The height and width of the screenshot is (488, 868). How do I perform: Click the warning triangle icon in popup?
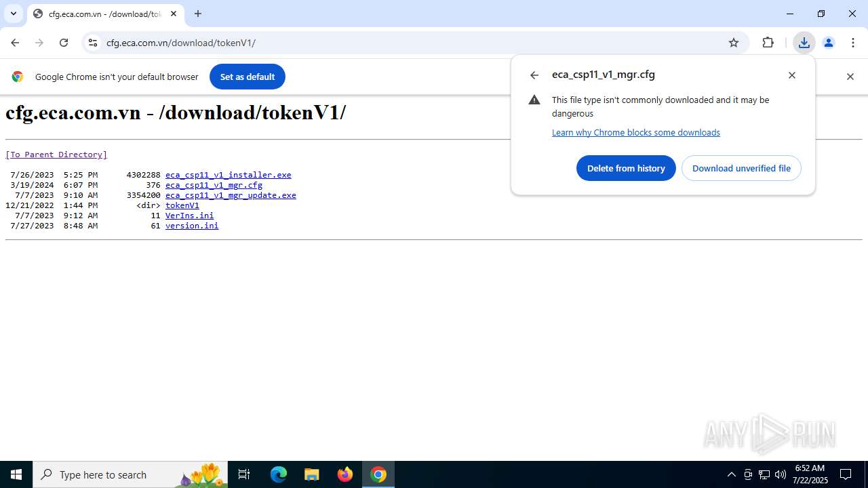coord(534,100)
